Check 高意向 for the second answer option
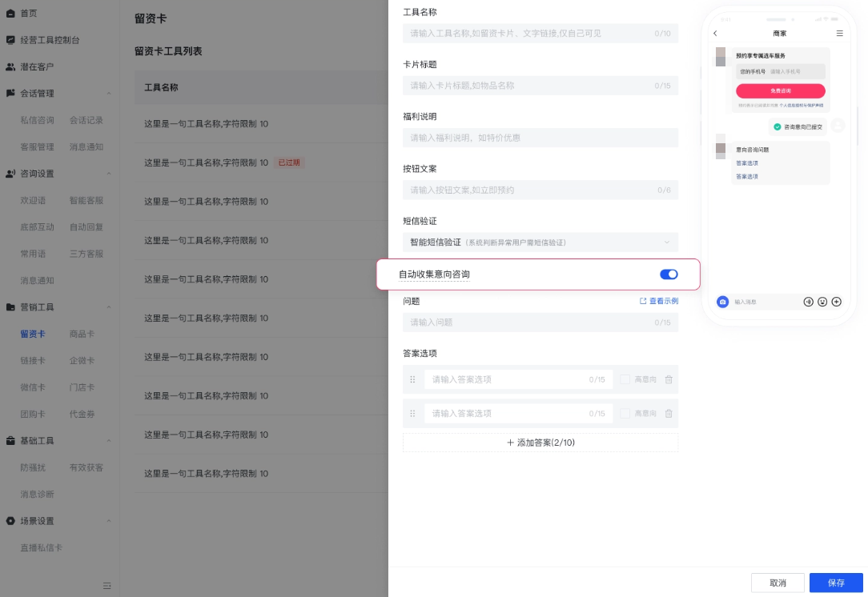This screenshot has height=597, width=868. point(625,413)
